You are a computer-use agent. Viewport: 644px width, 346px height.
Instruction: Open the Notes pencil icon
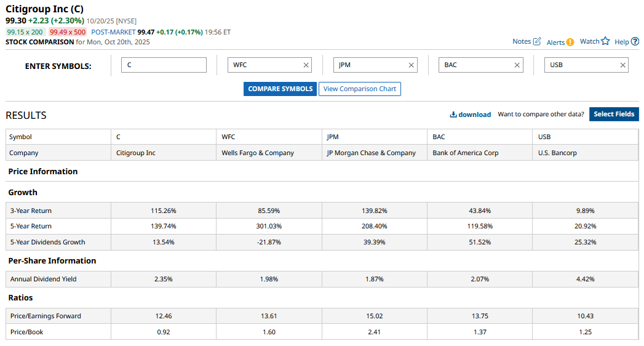[537, 42]
